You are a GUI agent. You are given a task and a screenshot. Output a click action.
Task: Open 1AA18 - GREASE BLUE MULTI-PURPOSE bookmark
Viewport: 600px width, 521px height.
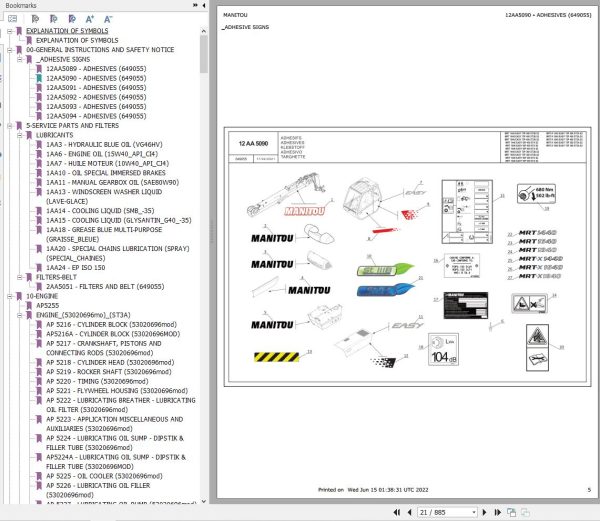point(104,234)
